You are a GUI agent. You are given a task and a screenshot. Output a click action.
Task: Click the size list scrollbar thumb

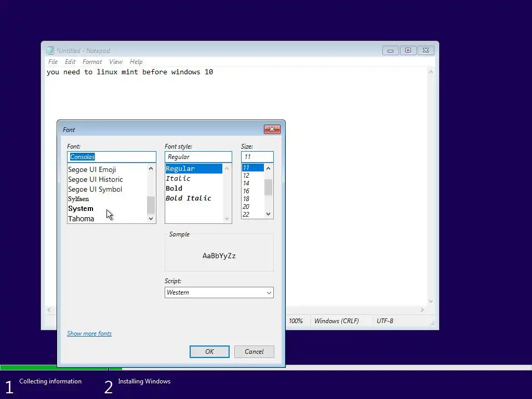(x=269, y=187)
